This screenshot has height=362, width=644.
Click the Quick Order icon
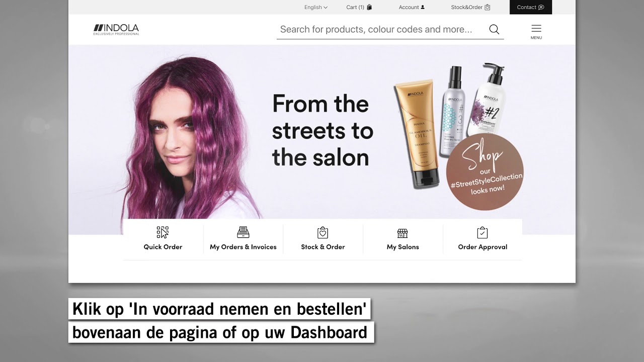[x=163, y=232]
